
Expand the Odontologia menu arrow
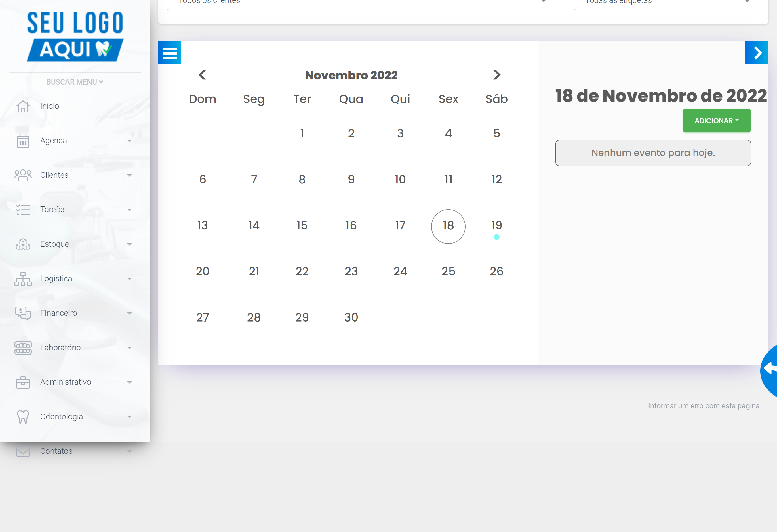coord(129,417)
